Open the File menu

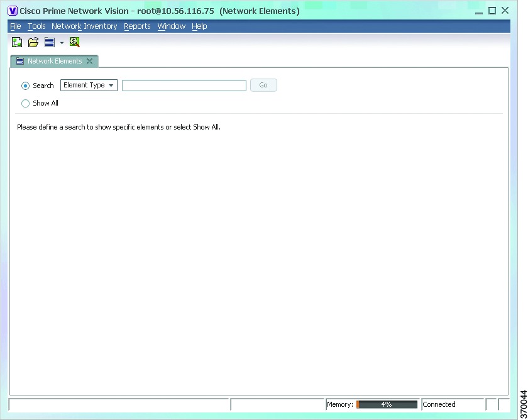(x=16, y=26)
